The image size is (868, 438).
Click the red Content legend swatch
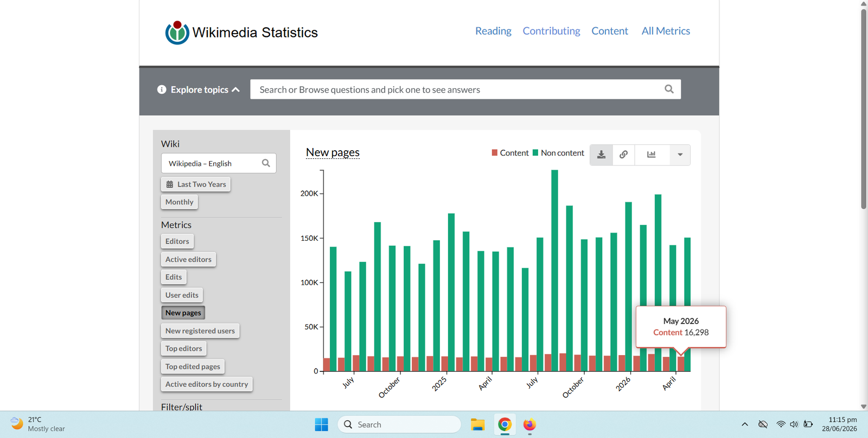pos(495,153)
